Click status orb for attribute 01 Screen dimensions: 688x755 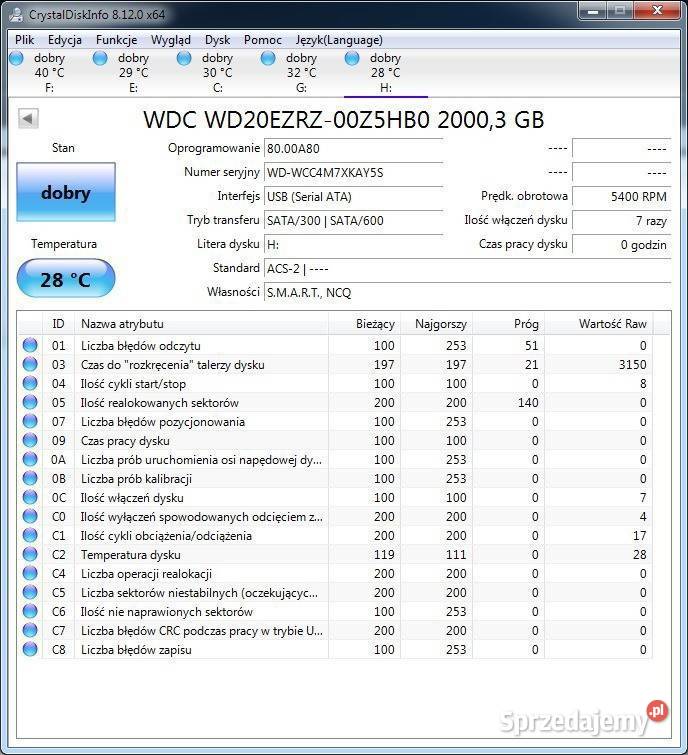pyautogui.click(x=30, y=345)
